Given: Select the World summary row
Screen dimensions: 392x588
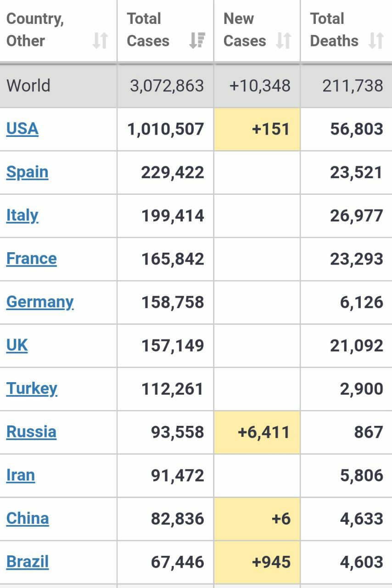Looking at the screenshot, I should pos(196,86).
